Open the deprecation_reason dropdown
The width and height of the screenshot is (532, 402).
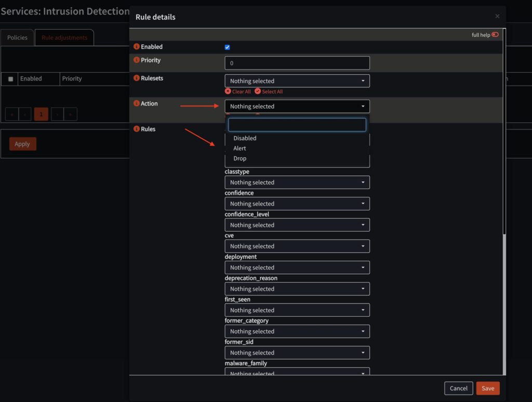point(297,289)
